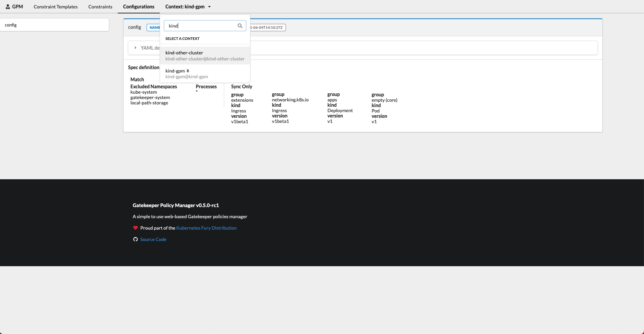This screenshot has height=334, width=644.
Task: Select the kind-other-cluster context entry
Action: tap(205, 55)
